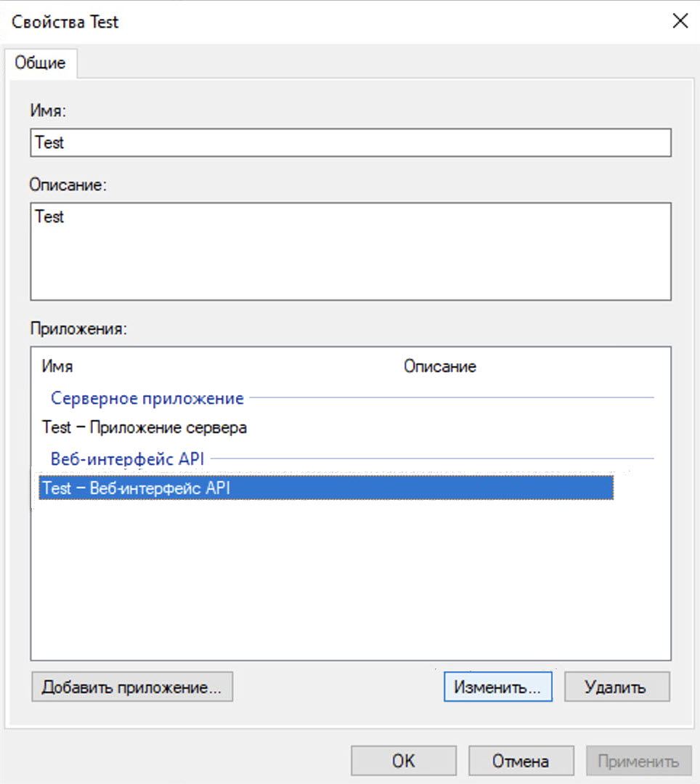Image resolution: width=700 pixels, height=784 pixels.
Task: Click the Свойства Test title bar text
Action: pos(65,22)
